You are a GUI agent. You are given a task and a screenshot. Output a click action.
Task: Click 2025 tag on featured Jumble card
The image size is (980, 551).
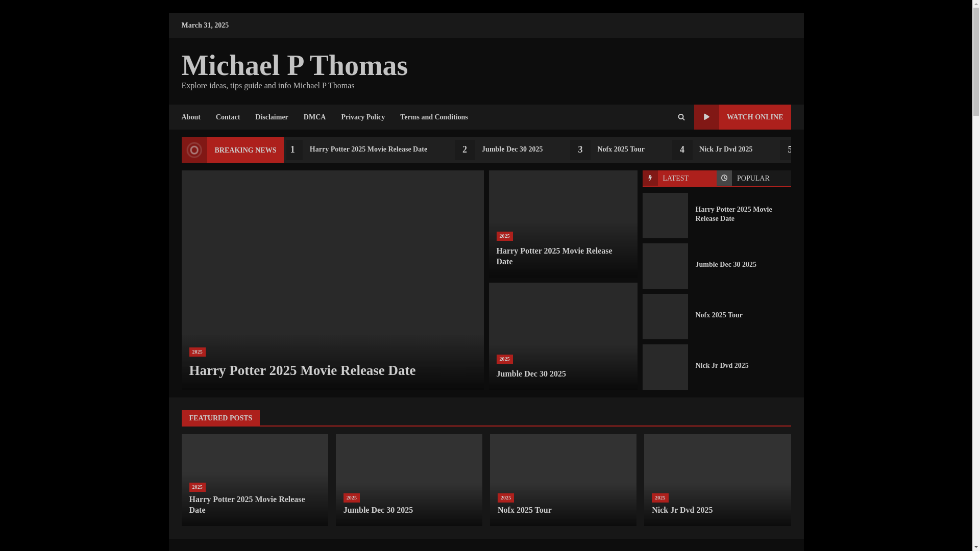(x=351, y=498)
